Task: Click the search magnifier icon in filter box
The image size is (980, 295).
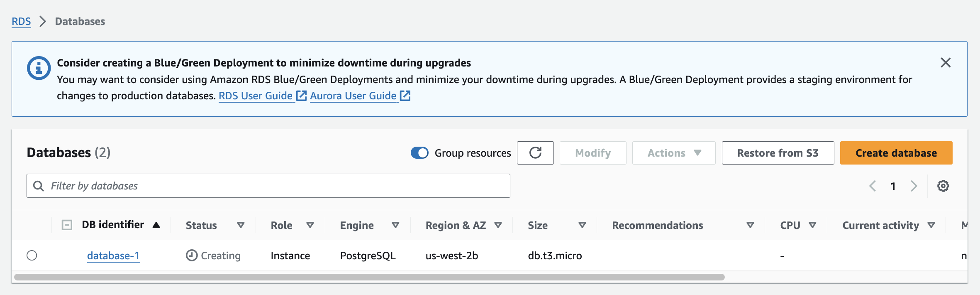Action: (x=39, y=186)
